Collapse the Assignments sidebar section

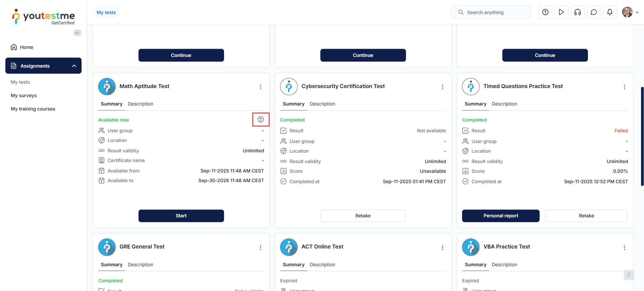[x=74, y=66]
